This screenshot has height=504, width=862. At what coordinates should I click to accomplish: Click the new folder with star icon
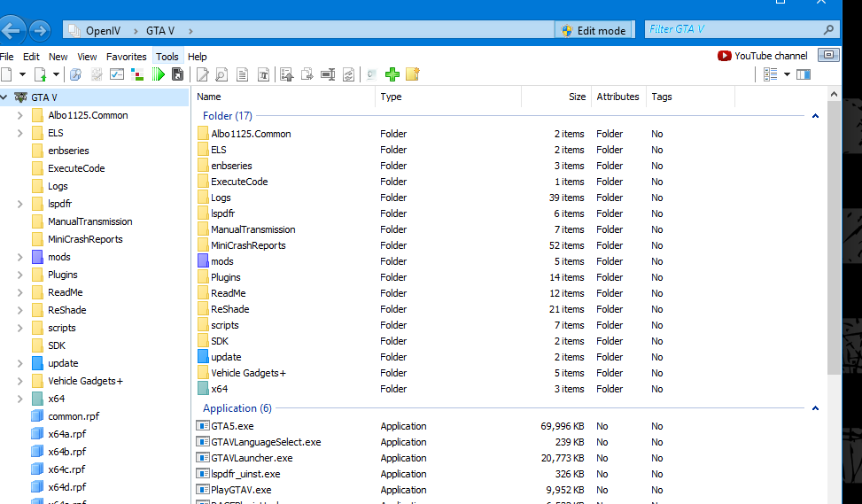click(413, 74)
